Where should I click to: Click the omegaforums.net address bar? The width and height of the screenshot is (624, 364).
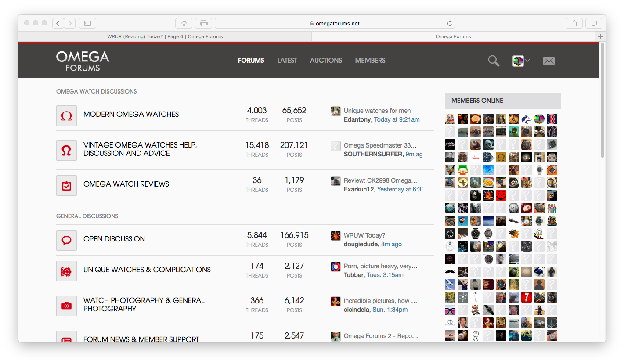[x=335, y=23]
